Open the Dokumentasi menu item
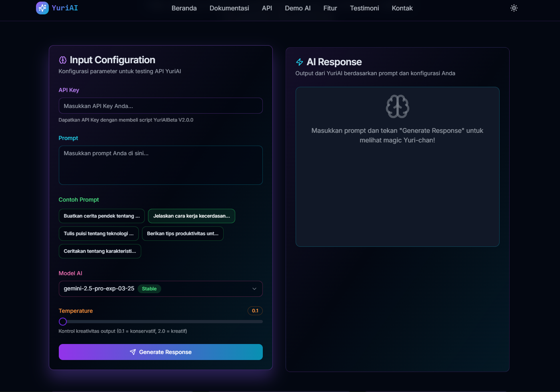The image size is (560, 392). [x=229, y=8]
